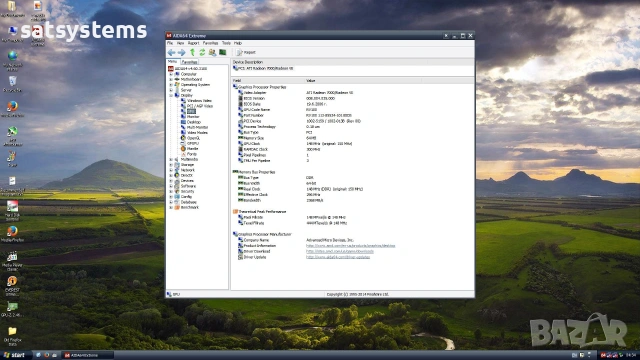640x360 pixels.
Task: Open the File menu
Action: 170,43
